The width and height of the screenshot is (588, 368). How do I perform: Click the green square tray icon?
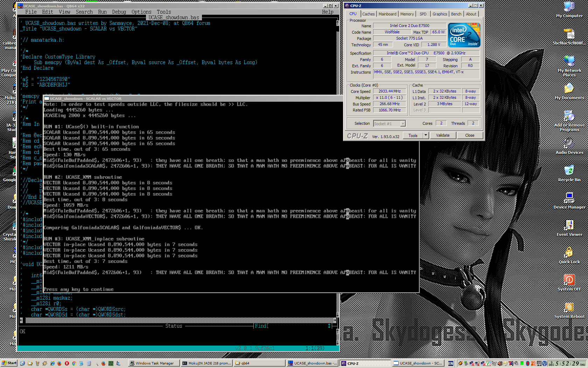coord(522,363)
